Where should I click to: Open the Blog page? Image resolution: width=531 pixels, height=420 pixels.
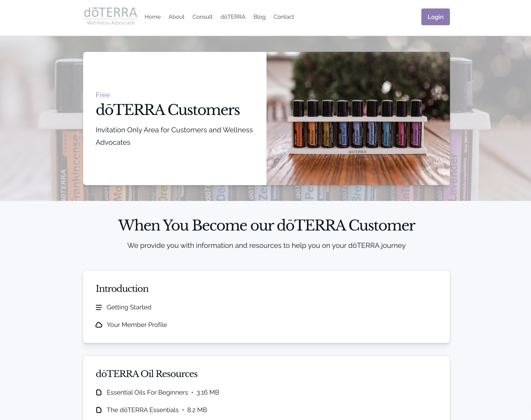pos(259,17)
